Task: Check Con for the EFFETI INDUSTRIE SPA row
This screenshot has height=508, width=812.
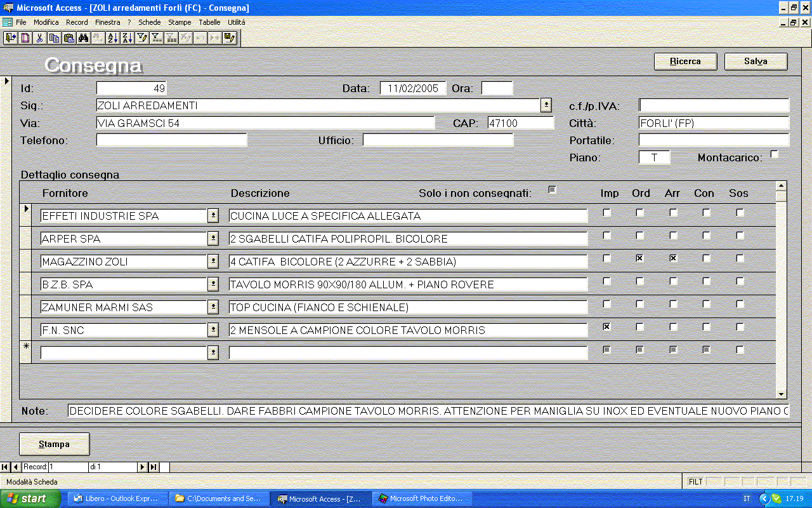Action: click(706, 213)
